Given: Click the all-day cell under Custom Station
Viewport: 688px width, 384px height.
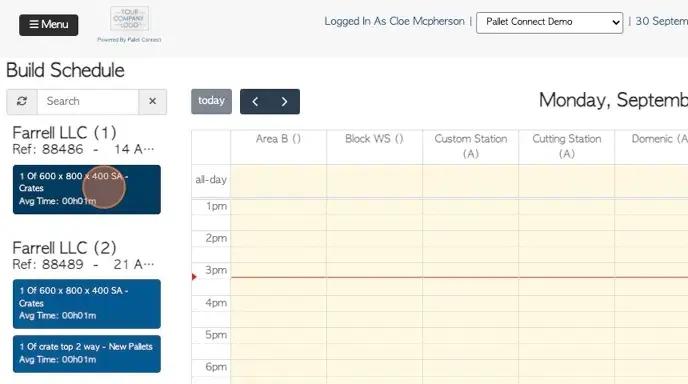Looking at the screenshot, I should pyautogui.click(x=470, y=180).
